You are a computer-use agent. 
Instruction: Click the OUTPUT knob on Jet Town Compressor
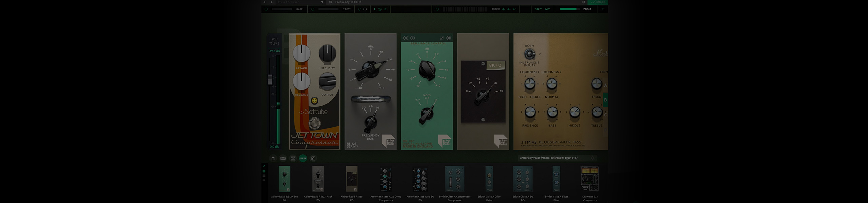(x=327, y=81)
